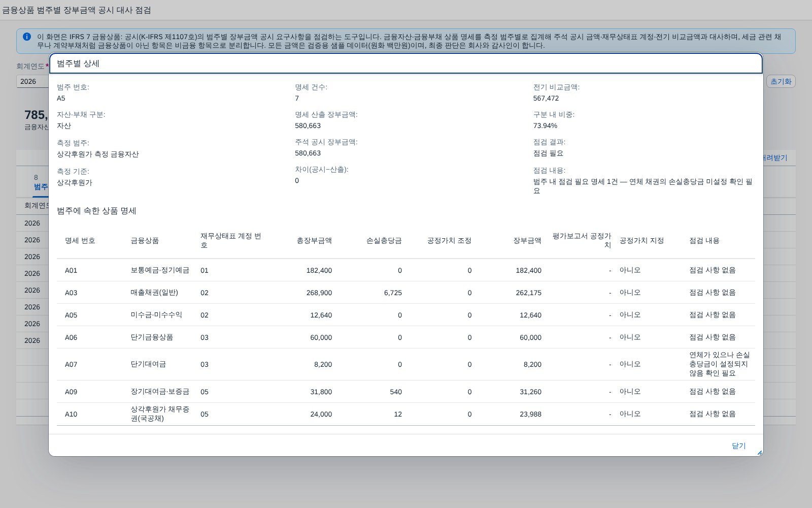Click the 268,900 gross amount value
Viewport: 812px width, 508px height.
(x=319, y=293)
